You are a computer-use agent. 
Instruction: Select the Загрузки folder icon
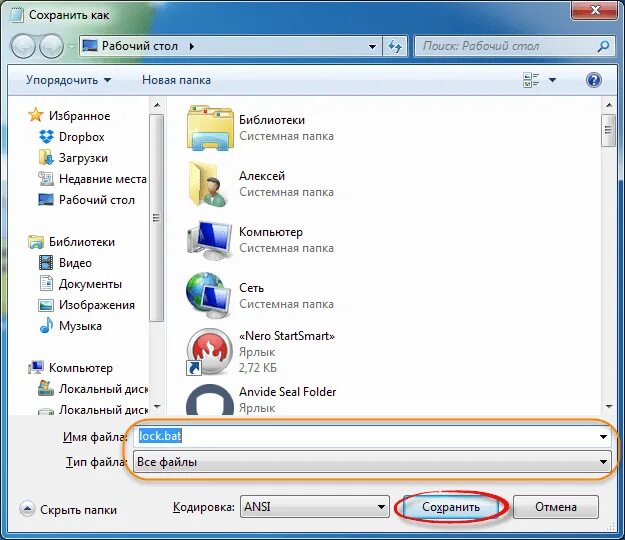46,158
